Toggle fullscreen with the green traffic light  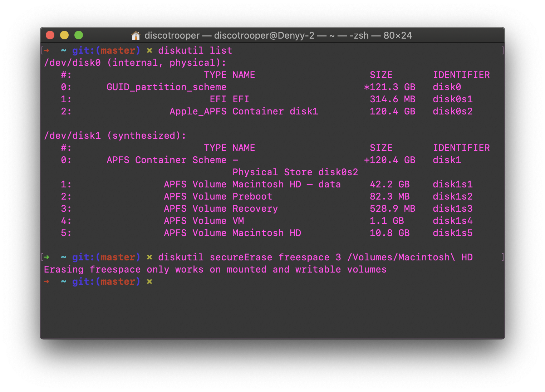[78, 35]
